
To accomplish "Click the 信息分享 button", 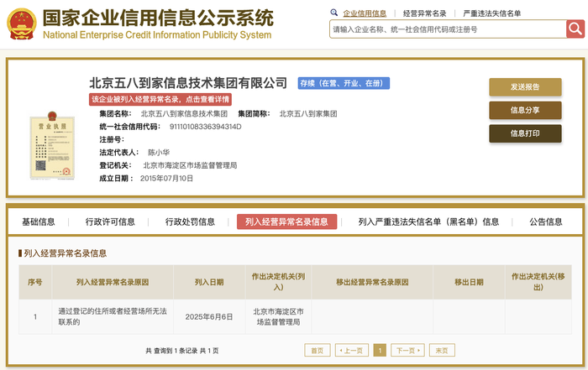I will point(525,110).
